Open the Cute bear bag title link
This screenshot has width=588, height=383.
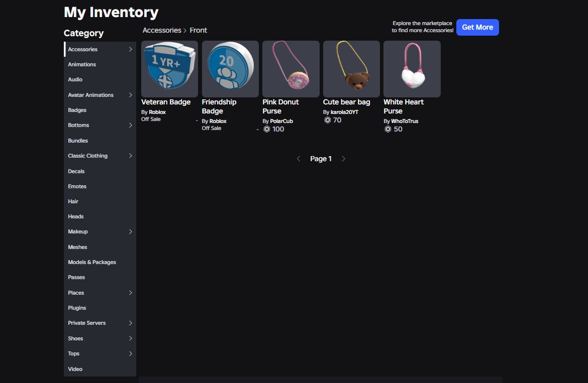346,102
